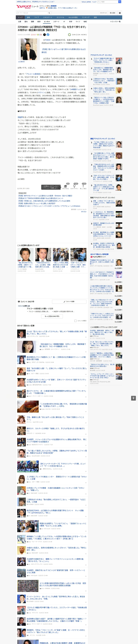Click the keyword search magnifier icon
138x644 pixels.
(49, 13)
